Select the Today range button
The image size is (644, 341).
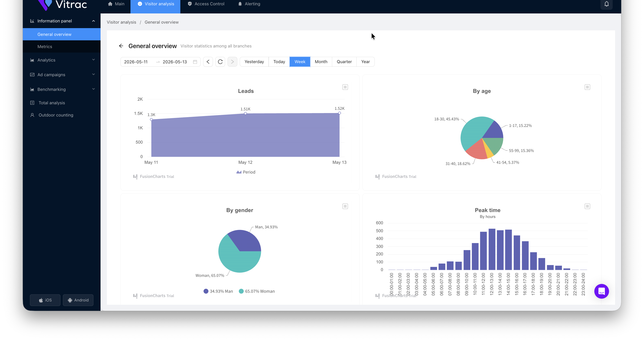click(279, 62)
